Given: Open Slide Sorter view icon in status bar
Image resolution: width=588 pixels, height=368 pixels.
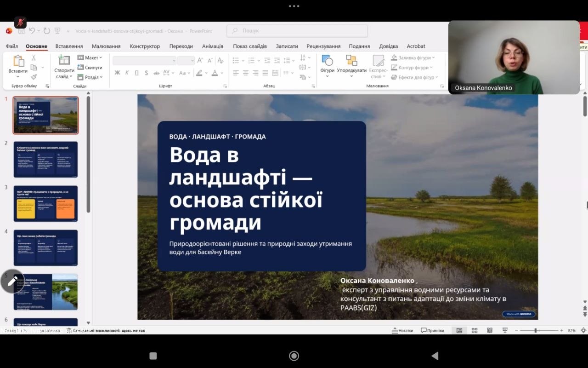Looking at the screenshot, I should pyautogui.click(x=475, y=330).
